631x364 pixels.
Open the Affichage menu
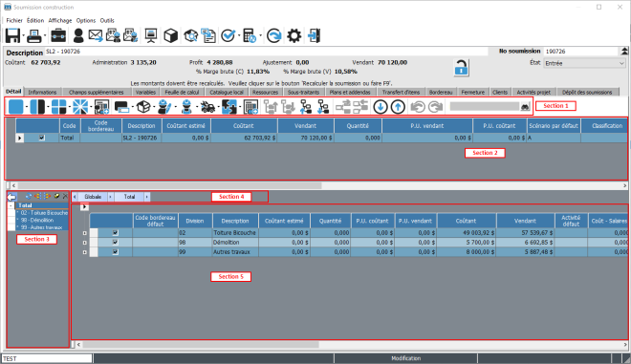pos(60,20)
